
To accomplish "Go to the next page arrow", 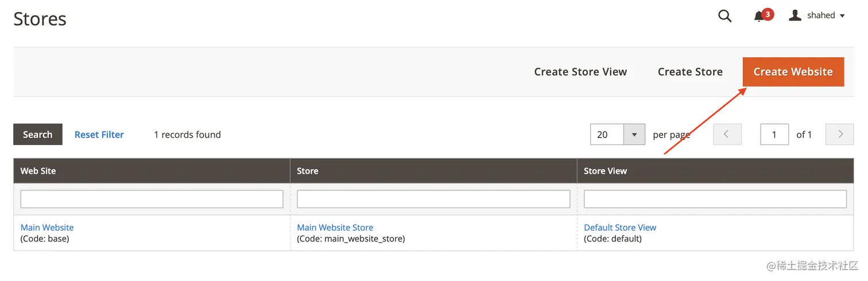I will coord(840,134).
